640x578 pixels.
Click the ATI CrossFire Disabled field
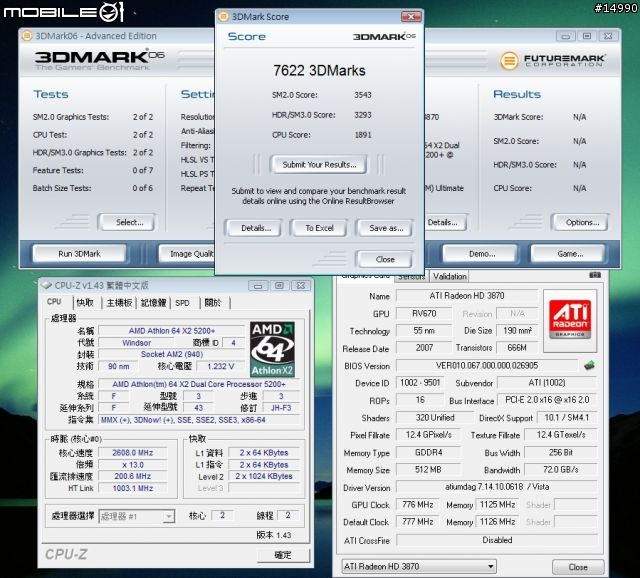click(x=497, y=540)
